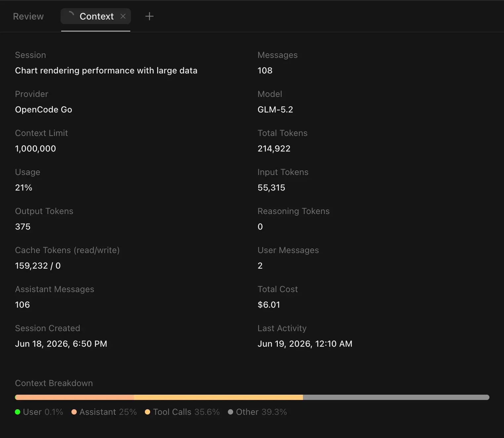Viewport: 504px width, 438px height.
Task: Select the Context tab
Action: 96,16
